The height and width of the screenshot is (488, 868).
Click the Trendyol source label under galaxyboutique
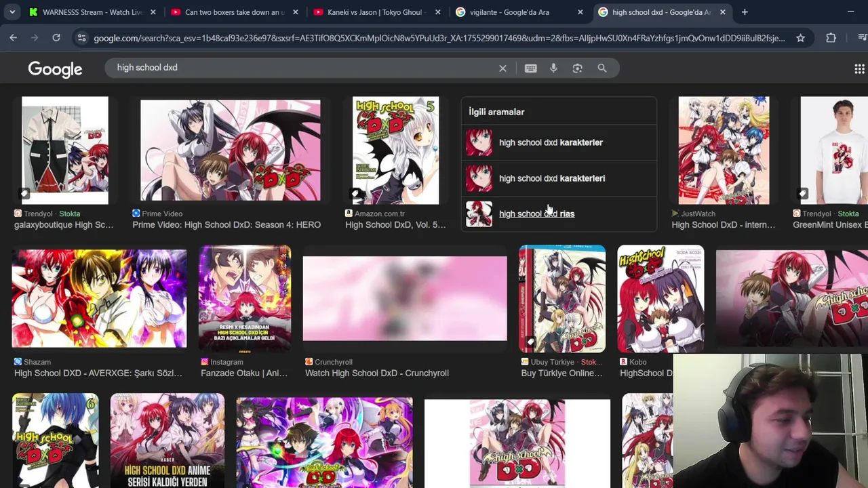pos(39,213)
